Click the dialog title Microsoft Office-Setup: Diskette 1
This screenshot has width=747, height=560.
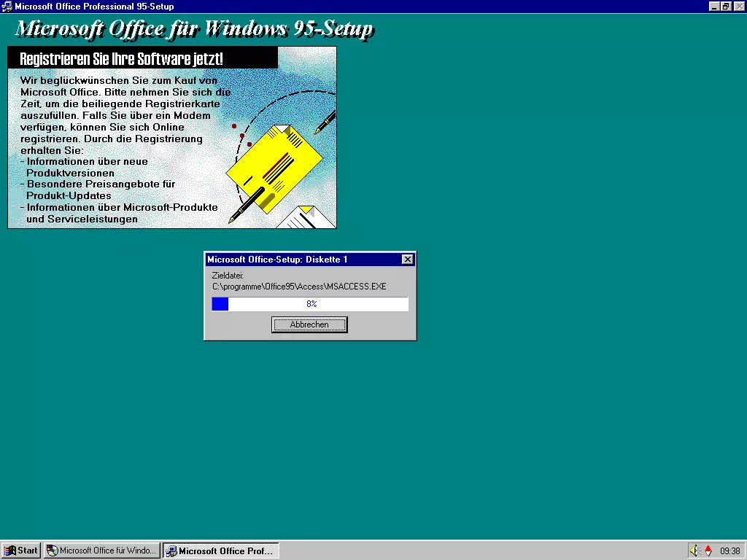(x=277, y=260)
